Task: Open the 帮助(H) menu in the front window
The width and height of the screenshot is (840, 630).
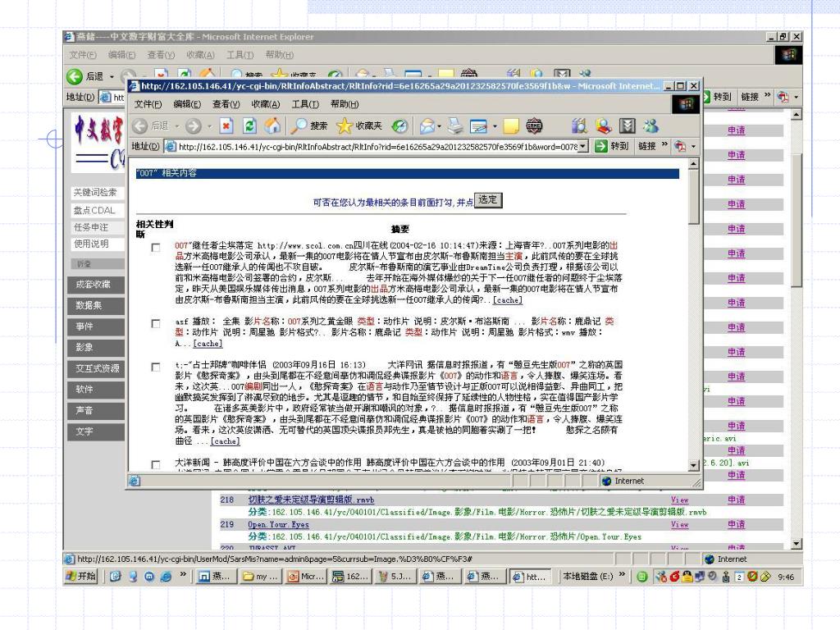Action: tap(345, 104)
